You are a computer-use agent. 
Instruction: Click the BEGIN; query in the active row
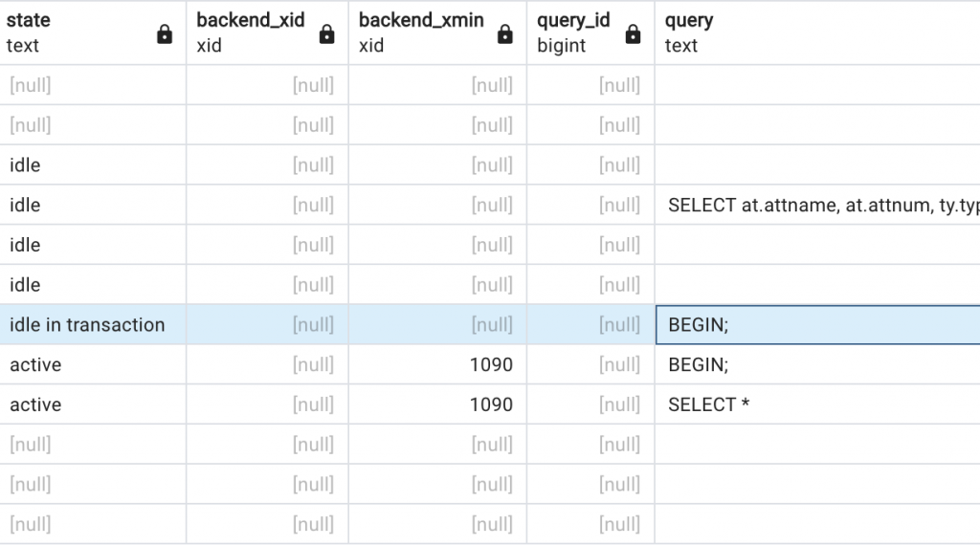point(817,365)
